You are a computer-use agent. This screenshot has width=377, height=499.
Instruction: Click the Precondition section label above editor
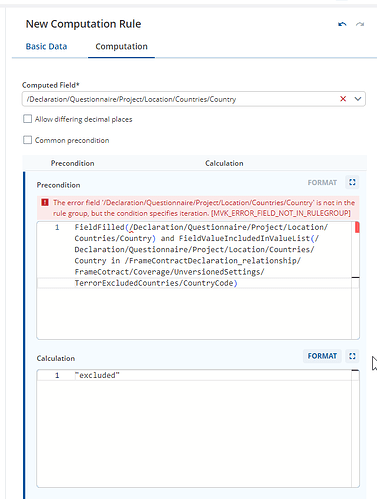click(x=58, y=185)
